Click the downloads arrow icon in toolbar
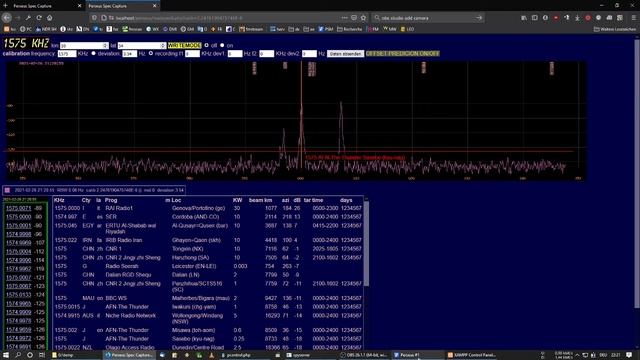The width and height of the screenshot is (640, 360). [x=577, y=18]
